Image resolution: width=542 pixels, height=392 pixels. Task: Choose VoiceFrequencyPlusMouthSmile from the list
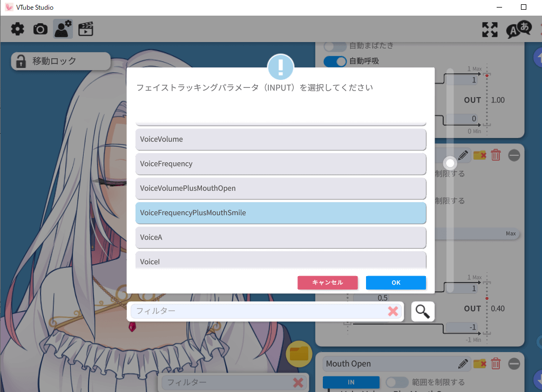[281, 213]
